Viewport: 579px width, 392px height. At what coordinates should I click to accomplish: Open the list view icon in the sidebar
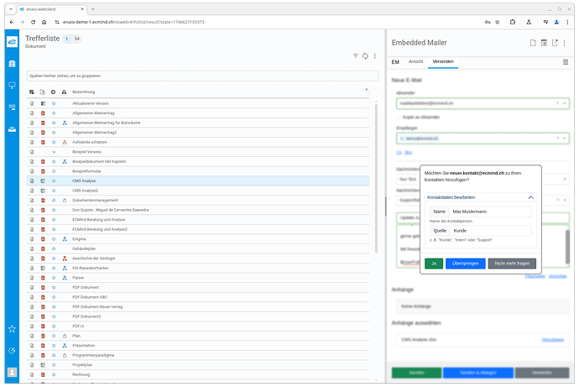coord(12,107)
